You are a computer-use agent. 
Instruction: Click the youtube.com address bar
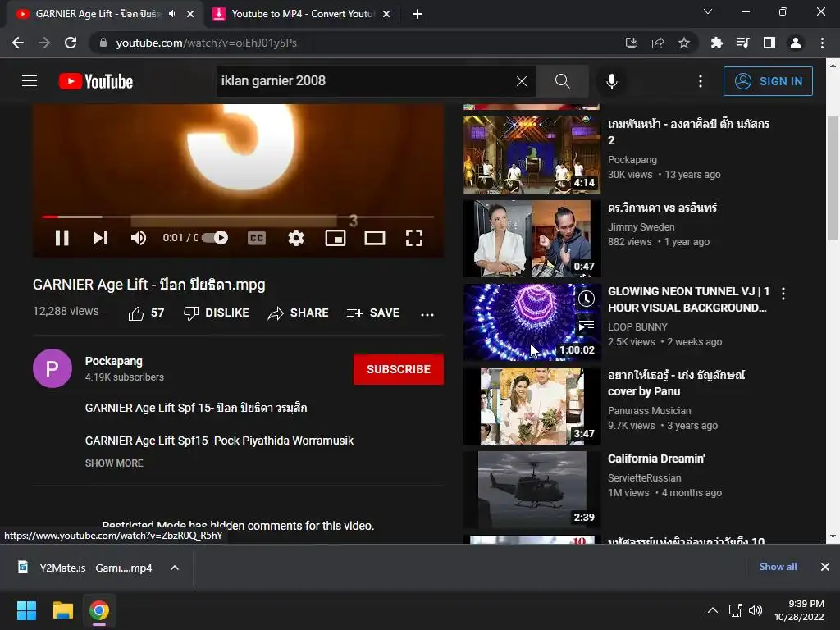tap(354, 43)
